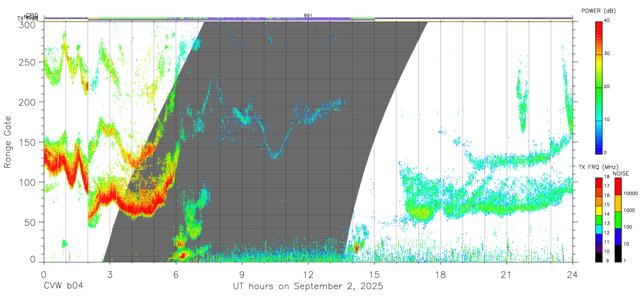Click the '1000' noise scale label
This screenshot has width=644, height=297.
click(x=629, y=210)
